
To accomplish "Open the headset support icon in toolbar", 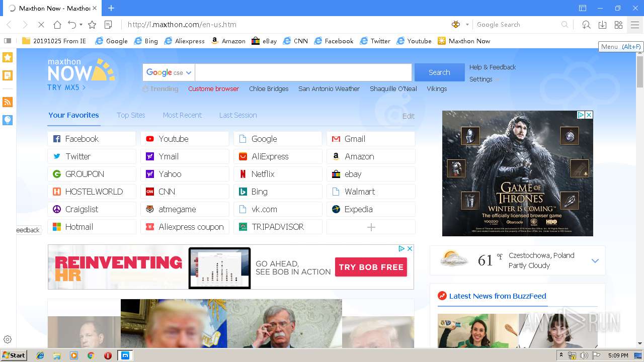I will pos(586,25).
